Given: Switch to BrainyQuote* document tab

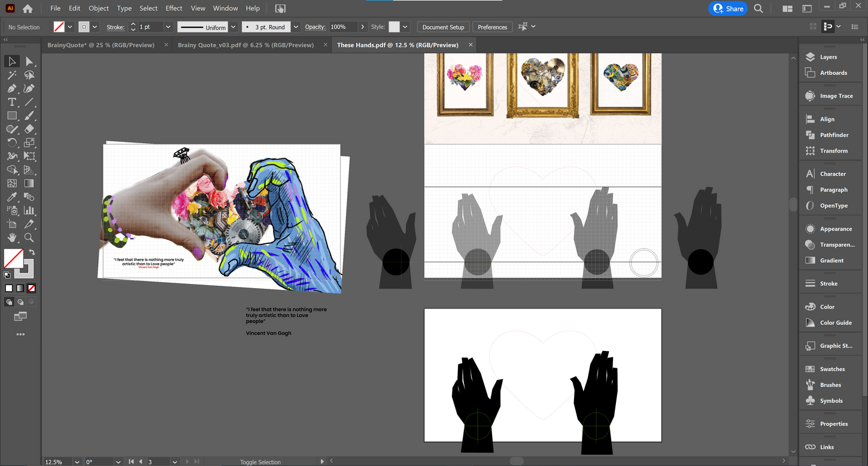Looking at the screenshot, I should (x=101, y=45).
